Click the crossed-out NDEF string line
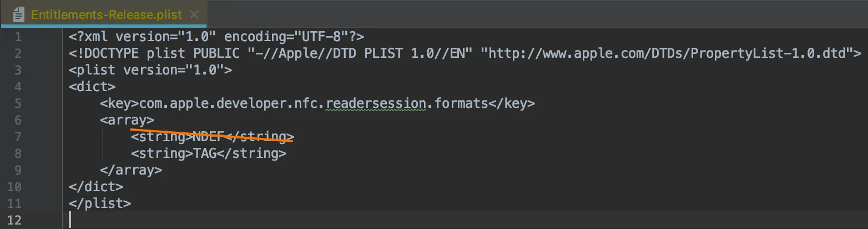 (212, 137)
